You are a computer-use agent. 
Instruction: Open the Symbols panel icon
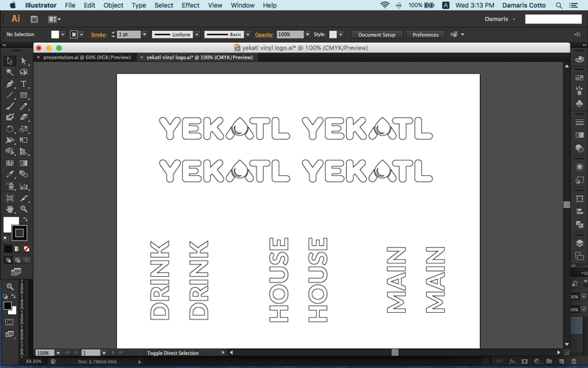[x=579, y=103]
